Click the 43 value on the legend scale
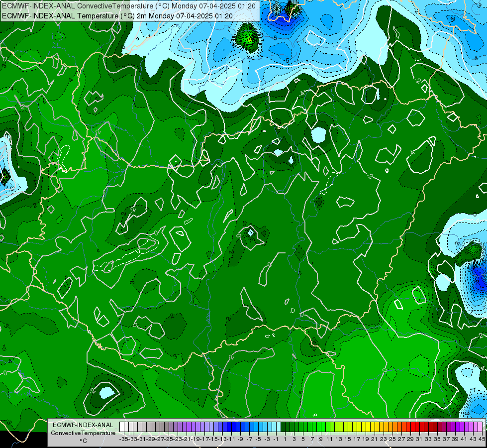 click(x=473, y=439)
